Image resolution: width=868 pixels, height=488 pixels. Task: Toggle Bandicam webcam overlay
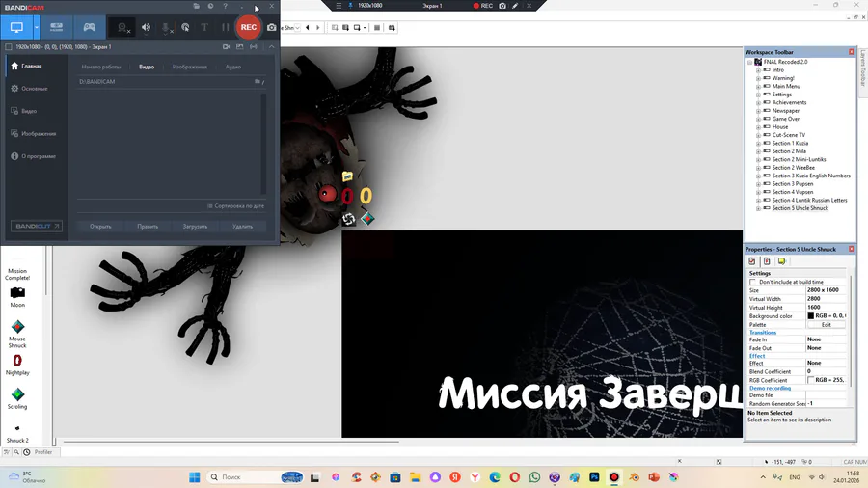[122, 27]
